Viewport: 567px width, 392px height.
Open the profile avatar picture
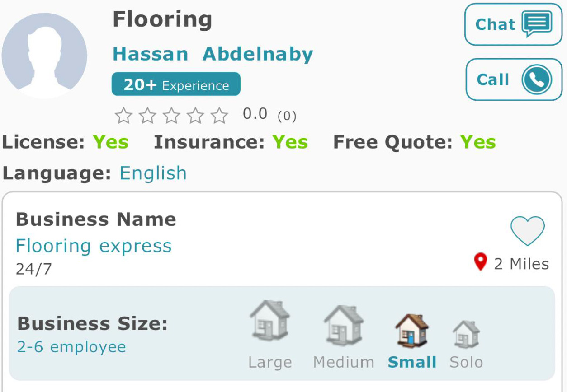(x=44, y=56)
